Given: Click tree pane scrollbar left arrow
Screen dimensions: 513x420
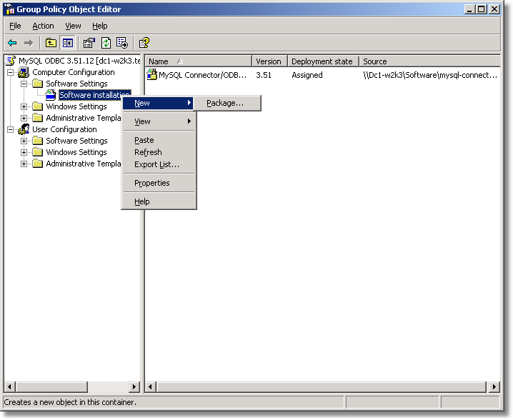Looking at the screenshot, I should point(10,386).
